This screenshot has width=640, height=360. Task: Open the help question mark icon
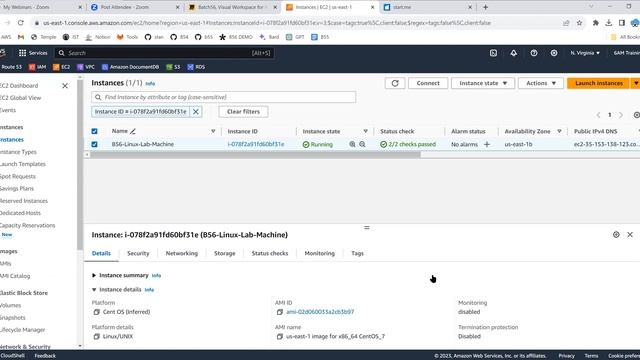click(x=534, y=53)
